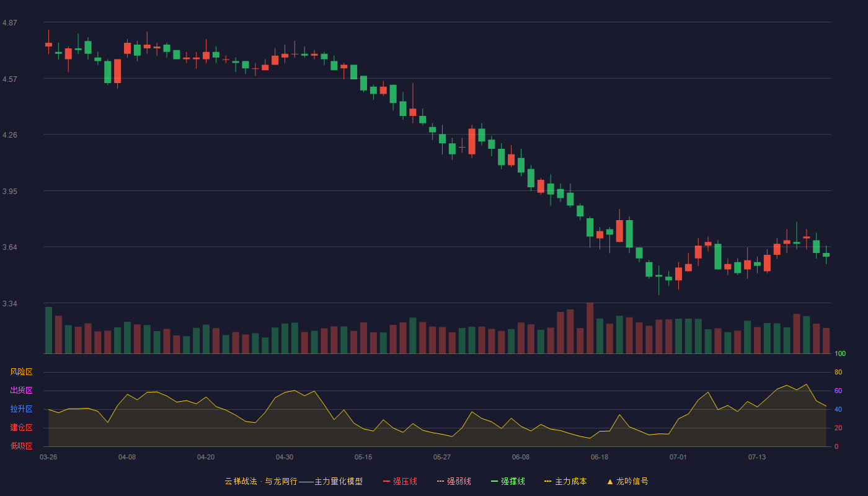Click the 03-26 date axis marker

click(x=48, y=457)
